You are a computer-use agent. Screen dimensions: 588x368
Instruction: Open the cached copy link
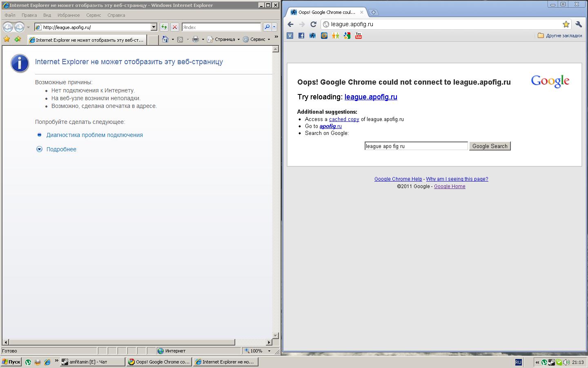click(x=344, y=119)
